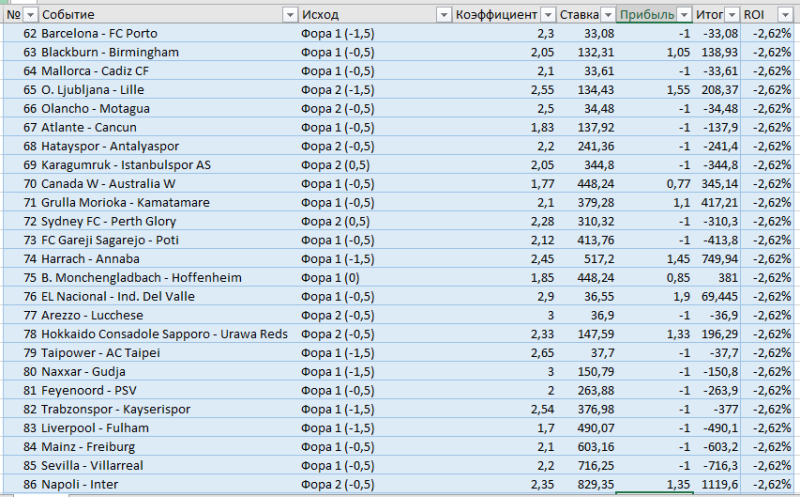The image size is (800, 497).
Task: Open the Коэффициент column filter dropdown
Action: pos(547,15)
